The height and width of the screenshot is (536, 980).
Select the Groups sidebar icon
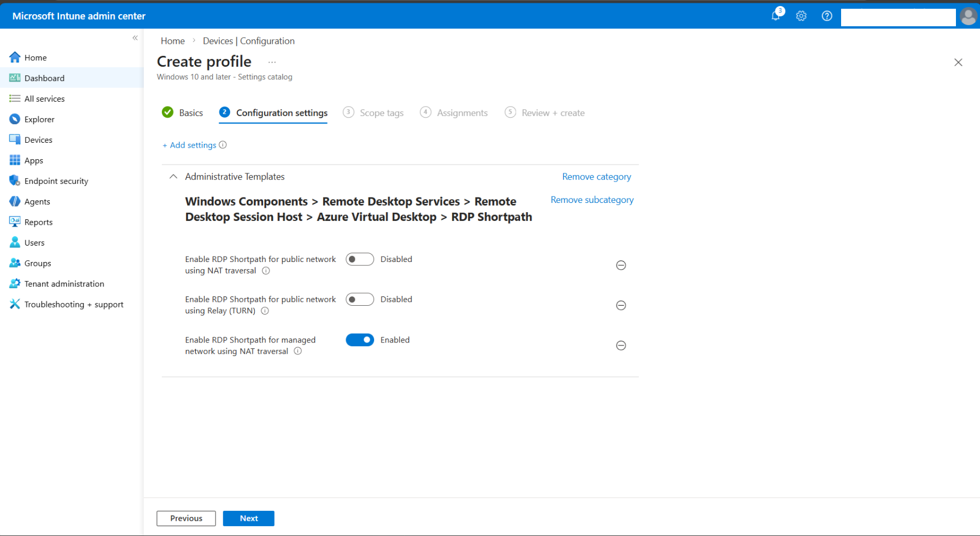point(15,263)
